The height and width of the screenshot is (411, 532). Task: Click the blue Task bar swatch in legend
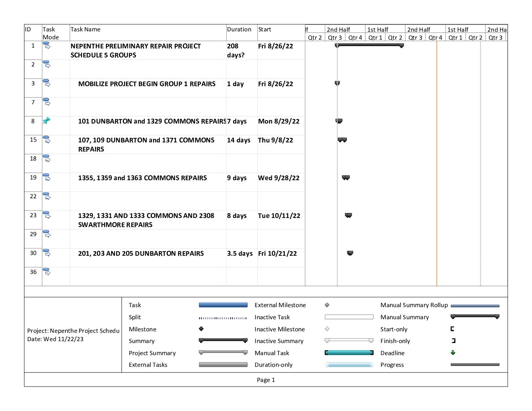[x=223, y=305]
